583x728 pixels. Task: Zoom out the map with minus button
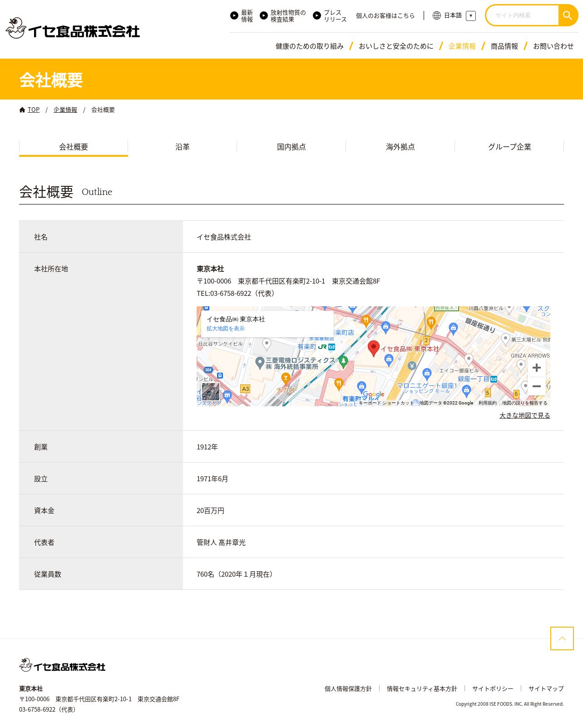point(536,386)
